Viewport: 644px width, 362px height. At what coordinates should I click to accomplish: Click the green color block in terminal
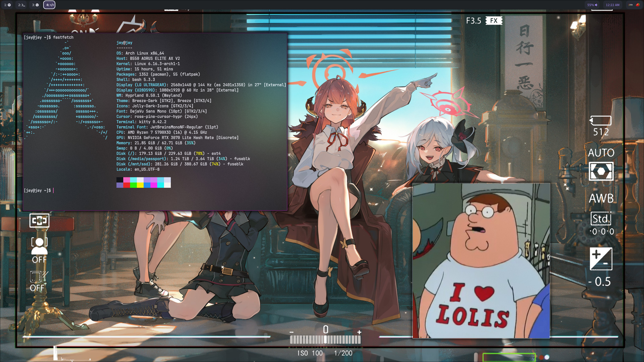point(133,185)
